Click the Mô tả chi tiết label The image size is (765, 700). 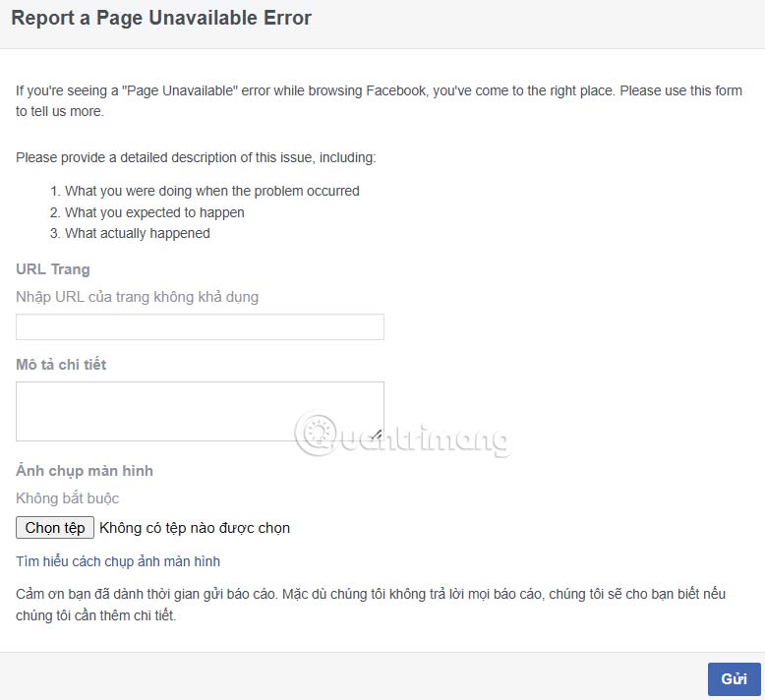point(61,365)
